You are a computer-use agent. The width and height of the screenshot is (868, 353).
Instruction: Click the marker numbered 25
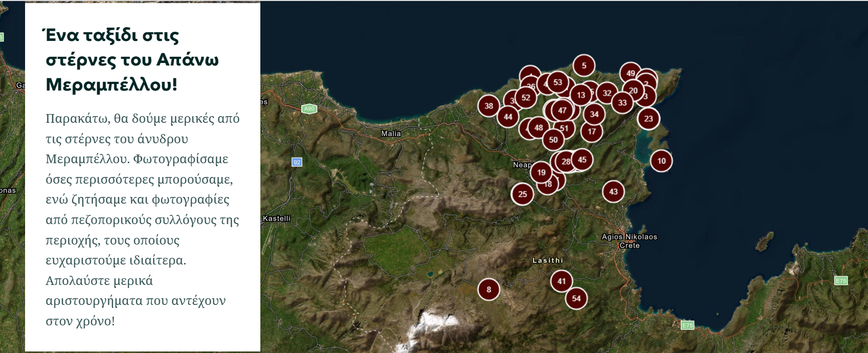[x=522, y=194]
